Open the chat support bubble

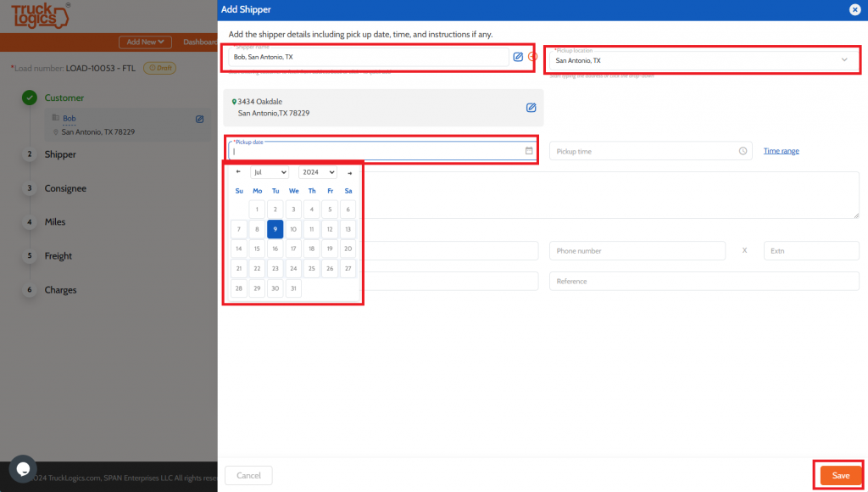click(23, 469)
